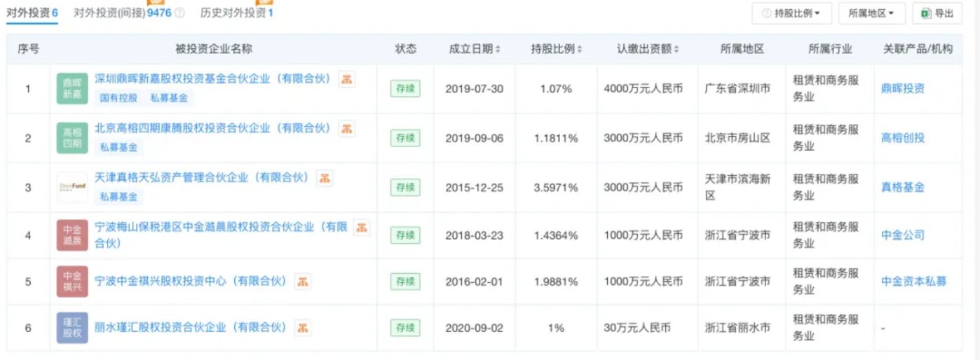Screen dimensions: 980x360
Task: Switch to 对外投资(间接) tab
Action: [124, 13]
